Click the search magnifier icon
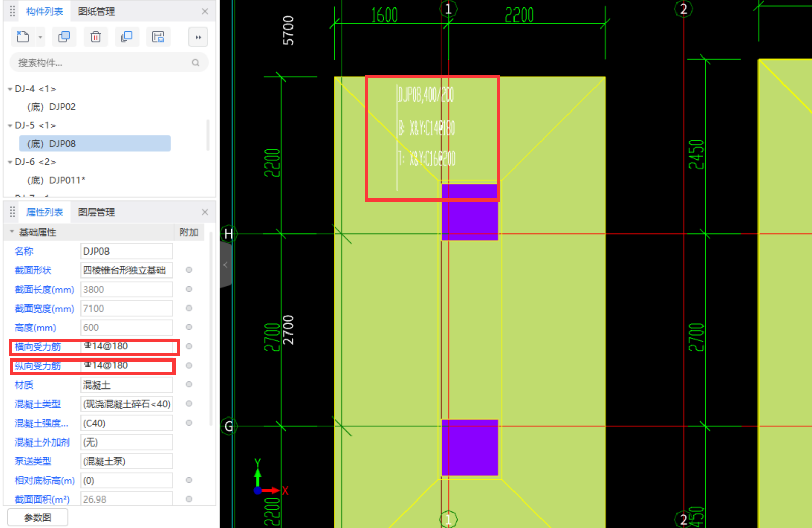812x528 pixels. pyautogui.click(x=196, y=63)
